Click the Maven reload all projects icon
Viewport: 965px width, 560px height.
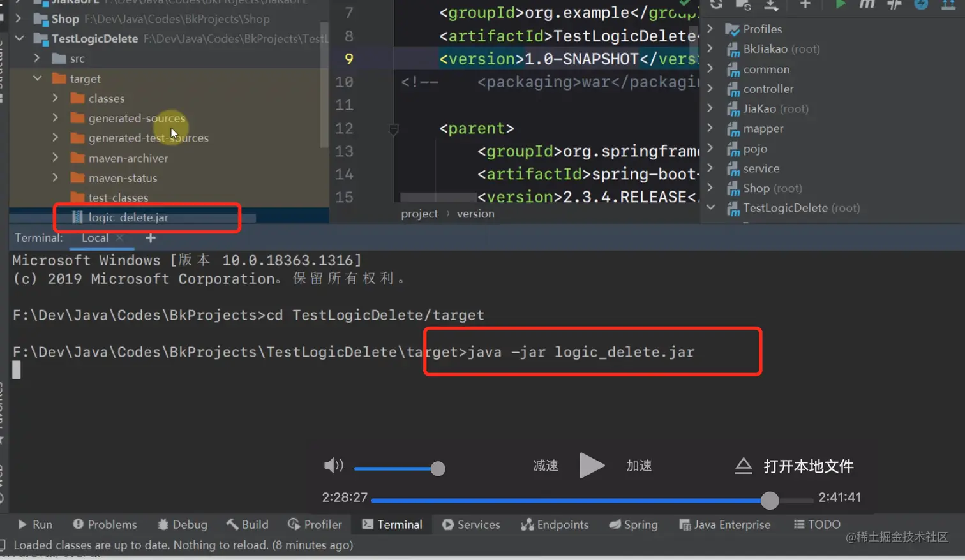[716, 4]
